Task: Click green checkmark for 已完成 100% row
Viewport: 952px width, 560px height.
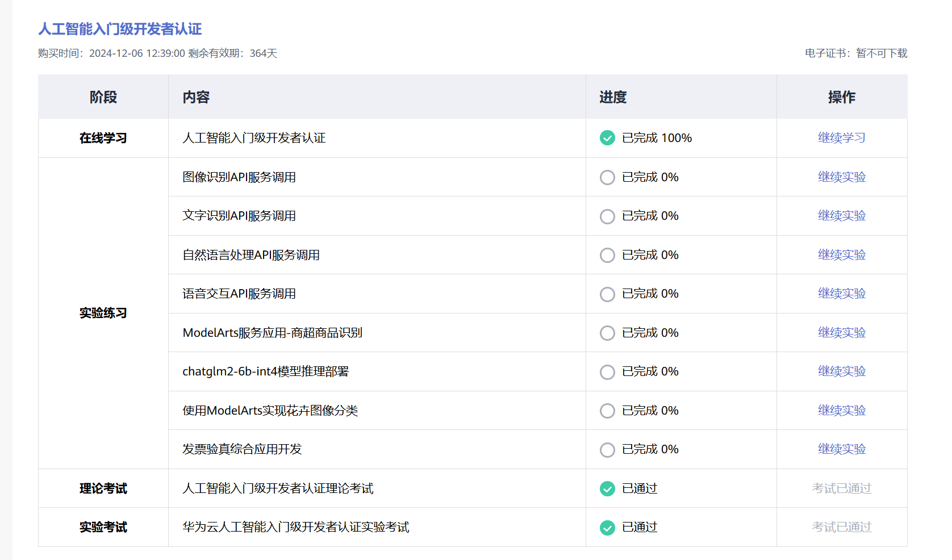Action: point(607,138)
